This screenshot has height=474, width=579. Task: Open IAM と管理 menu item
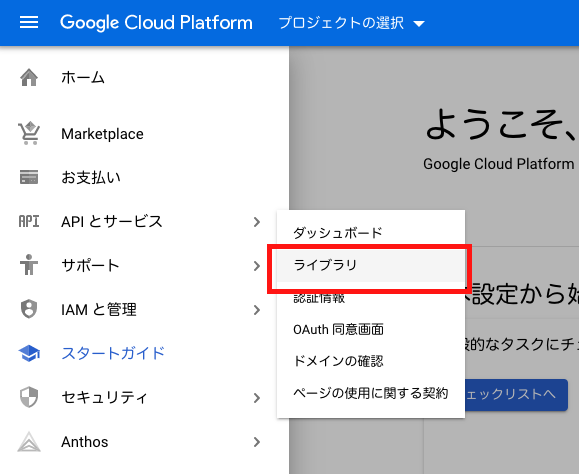[x=99, y=309]
